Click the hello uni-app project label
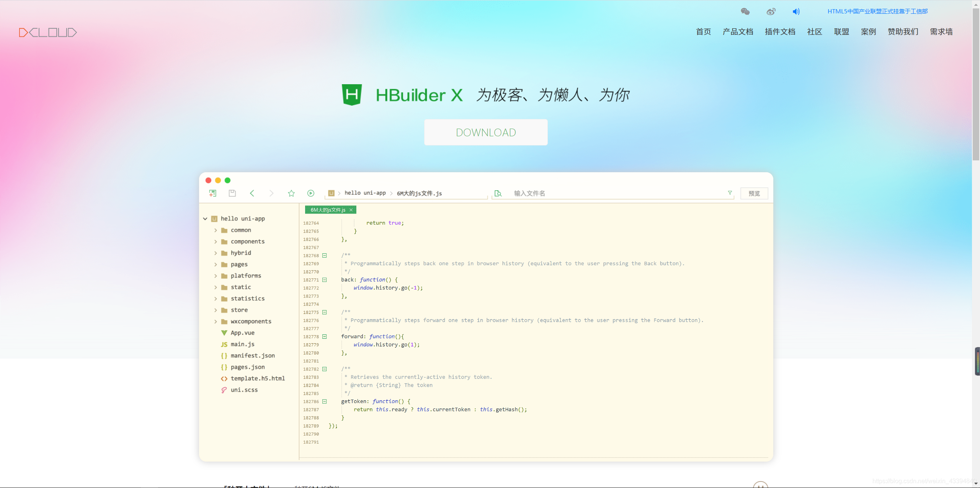The width and height of the screenshot is (980, 488). click(243, 219)
